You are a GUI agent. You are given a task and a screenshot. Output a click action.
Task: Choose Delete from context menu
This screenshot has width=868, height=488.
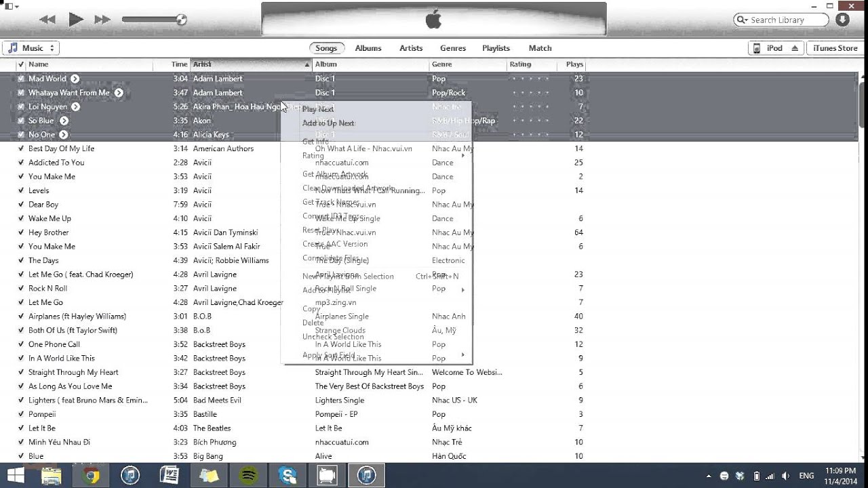313,323
